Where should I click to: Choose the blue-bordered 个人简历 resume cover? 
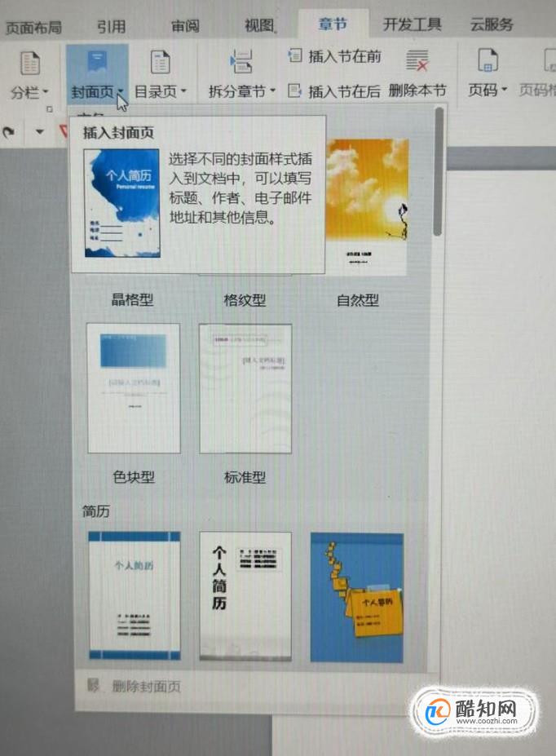135,595
